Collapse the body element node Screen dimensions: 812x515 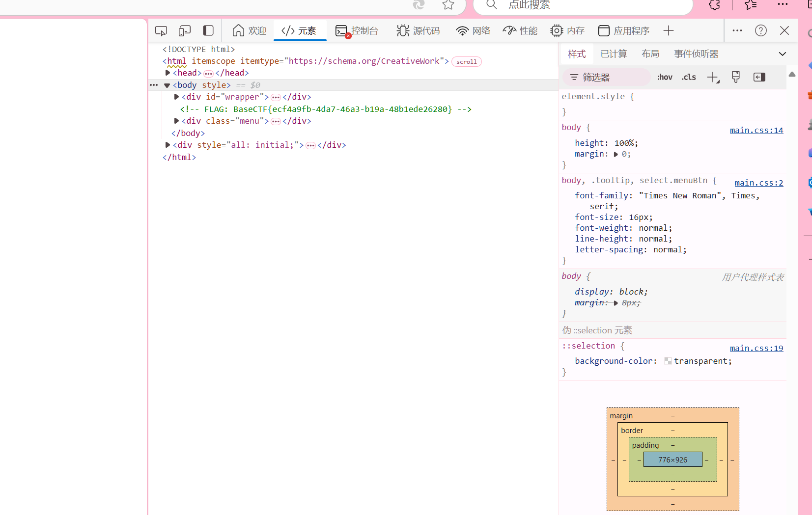click(167, 85)
